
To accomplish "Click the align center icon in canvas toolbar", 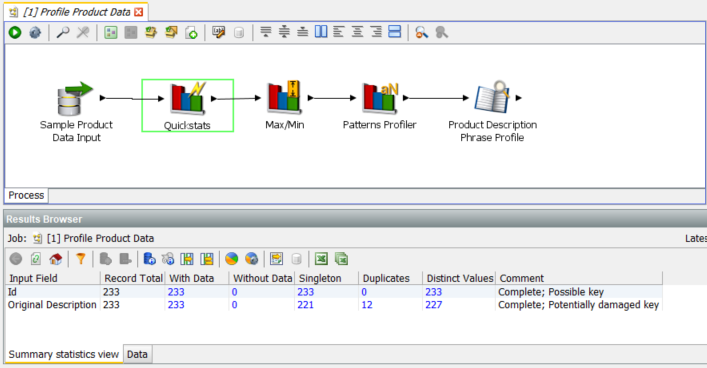I will tap(357, 32).
